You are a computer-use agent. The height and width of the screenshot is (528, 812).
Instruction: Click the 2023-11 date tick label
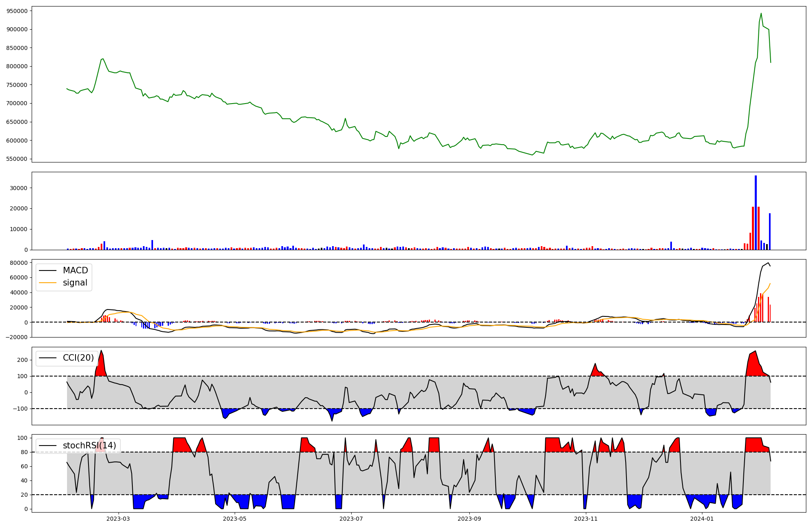586,519
